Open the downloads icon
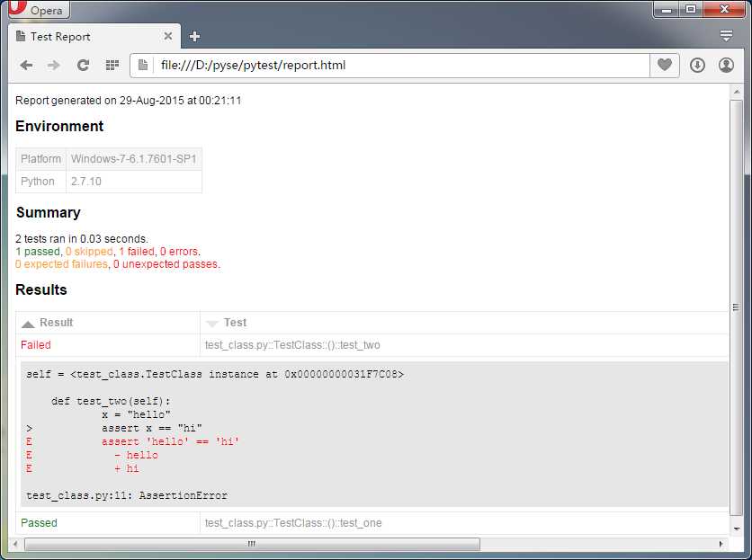The image size is (752, 560). [x=697, y=66]
